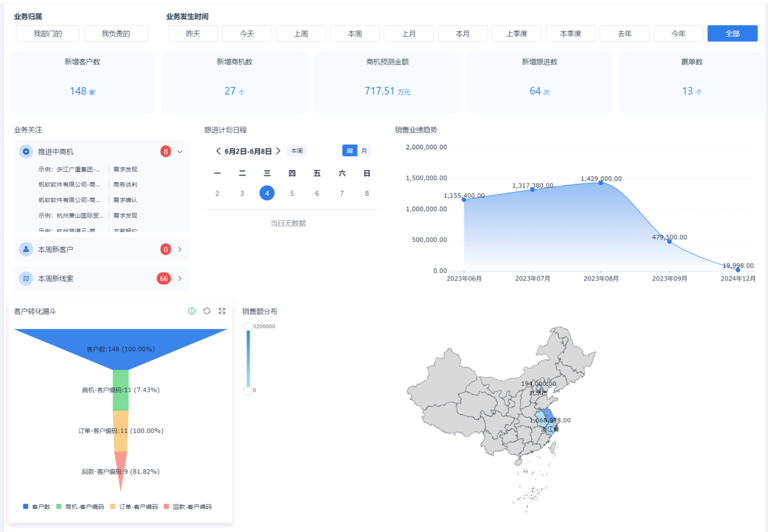Filter by 本月
Image resolution: width=768 pixels, height=532 pixels.
463,33
